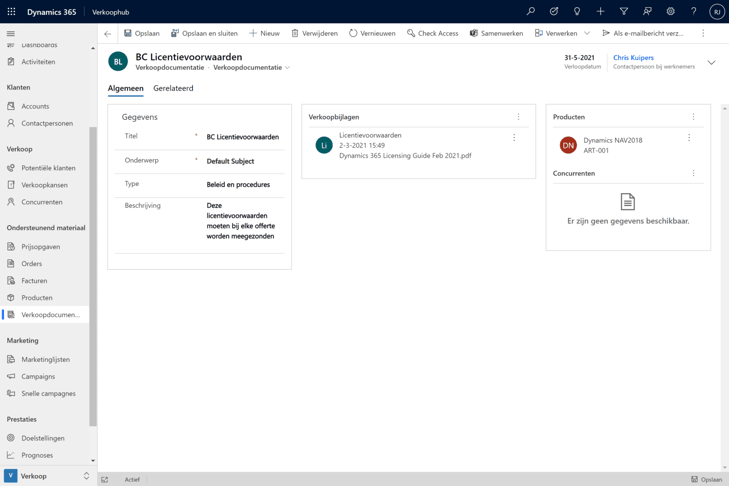Go back with the arrow icon
Image resolution: width=729 pixels, height=486 pixels.
click(x=108, y=33)
